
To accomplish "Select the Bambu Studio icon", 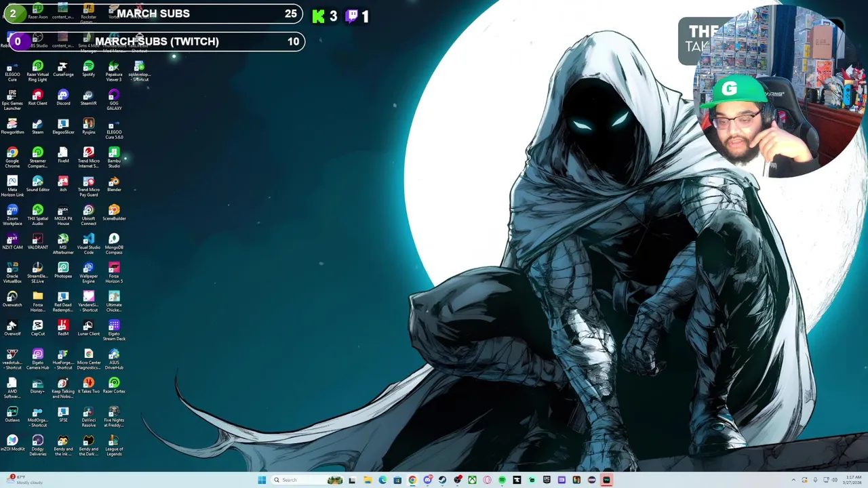I will point(114,158).
